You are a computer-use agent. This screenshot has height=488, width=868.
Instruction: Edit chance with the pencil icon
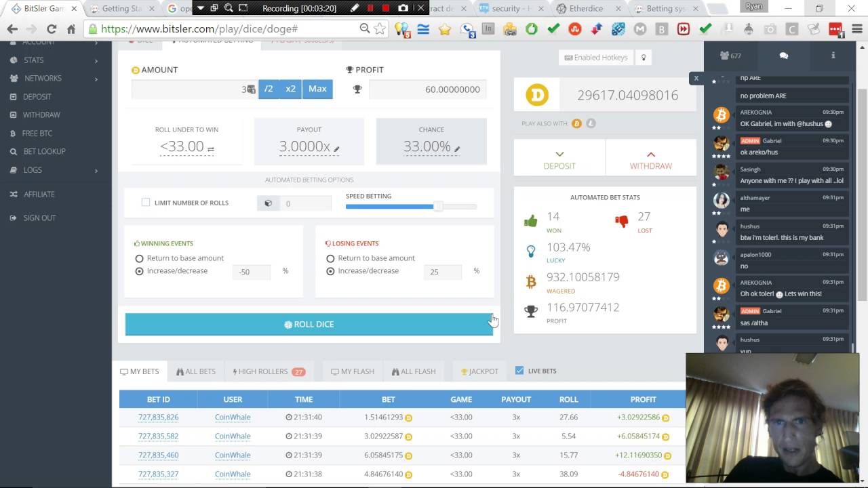tap(457, 149)
